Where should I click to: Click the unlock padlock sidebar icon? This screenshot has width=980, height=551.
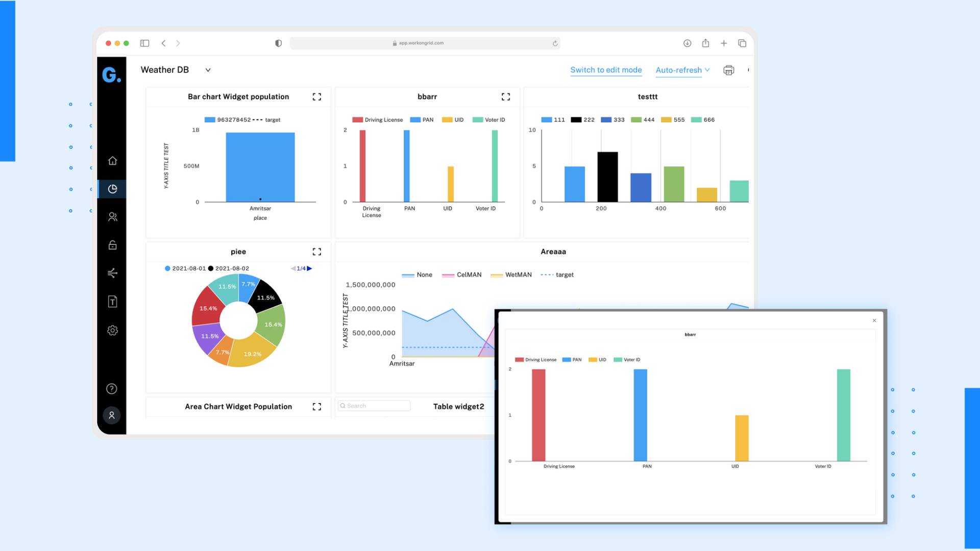tap(112, 245)
